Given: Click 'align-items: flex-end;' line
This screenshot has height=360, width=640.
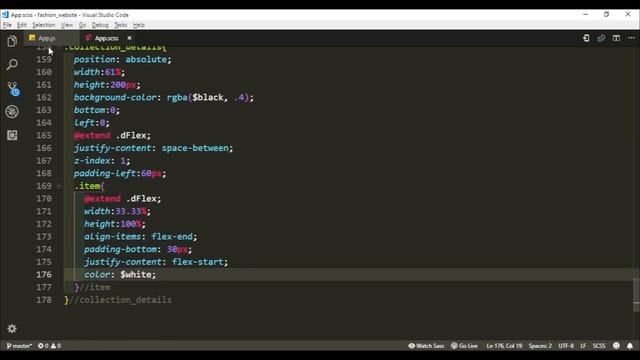Looking at the screenshot, I should (x=140, y=236).
